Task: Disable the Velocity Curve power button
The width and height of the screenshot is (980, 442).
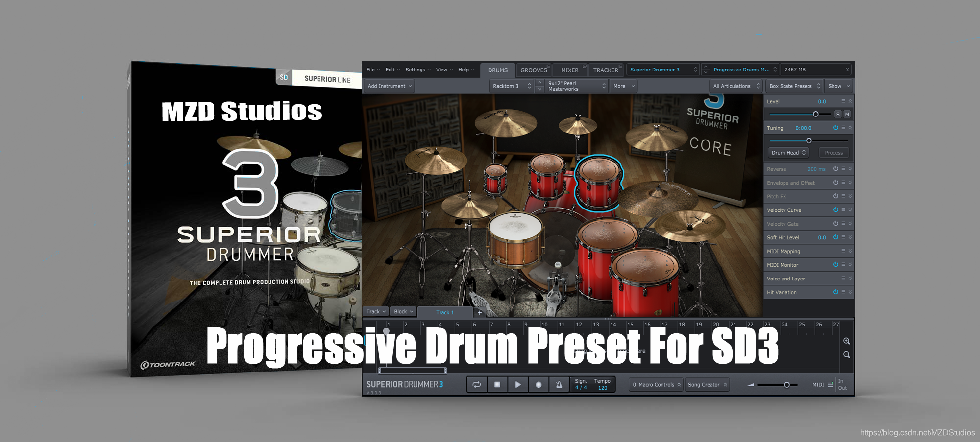Action: [x=836, y=210]
